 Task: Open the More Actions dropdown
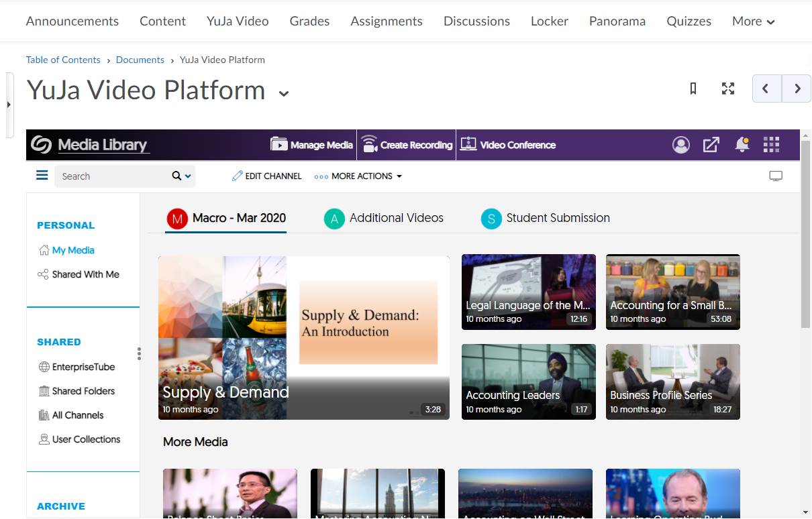(358, 176)
